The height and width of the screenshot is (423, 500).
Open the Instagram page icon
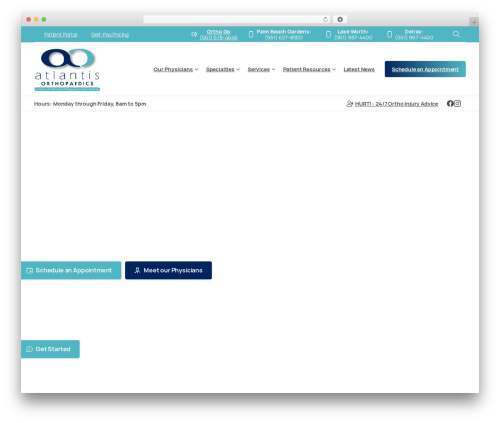pyautogui.click(x=458, y=104)
